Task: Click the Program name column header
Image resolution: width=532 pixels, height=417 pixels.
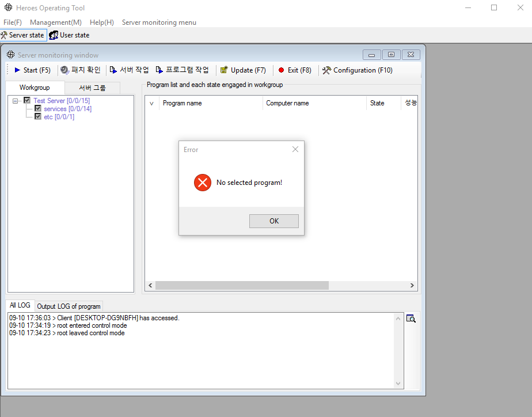Action: [x=182, y=103]
